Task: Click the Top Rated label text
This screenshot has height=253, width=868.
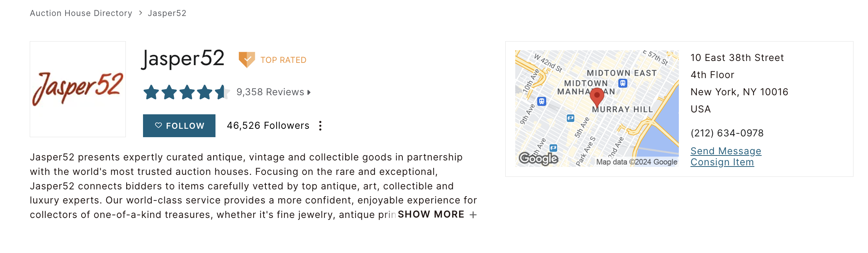Action: (283, 60)
